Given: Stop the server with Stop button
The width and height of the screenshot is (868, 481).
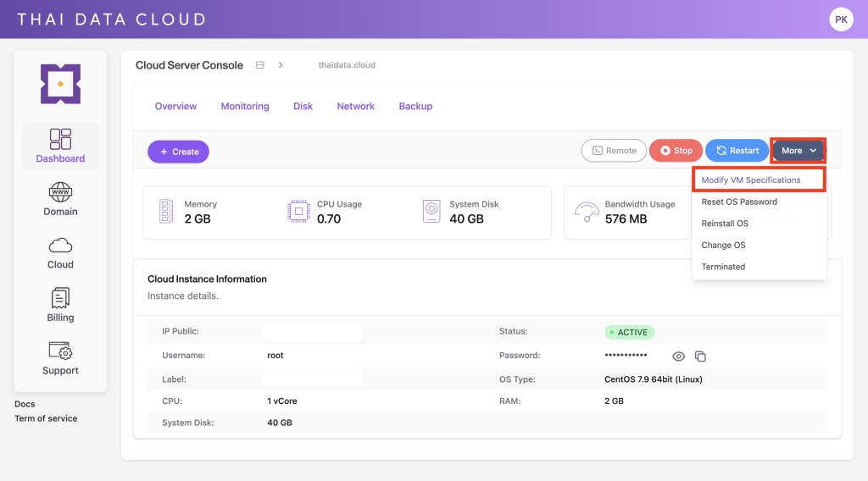Looking at the screenshot, I should 676,151.
